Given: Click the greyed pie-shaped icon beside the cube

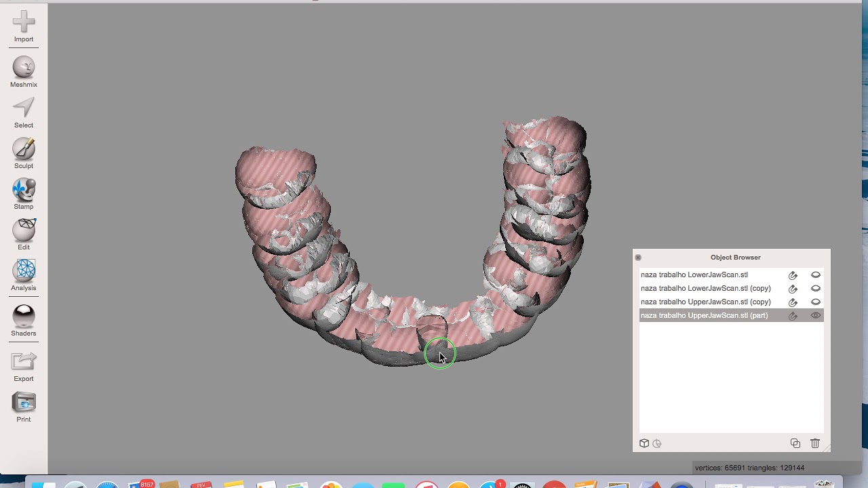Looking at the screenshot, I should (657, 444).
